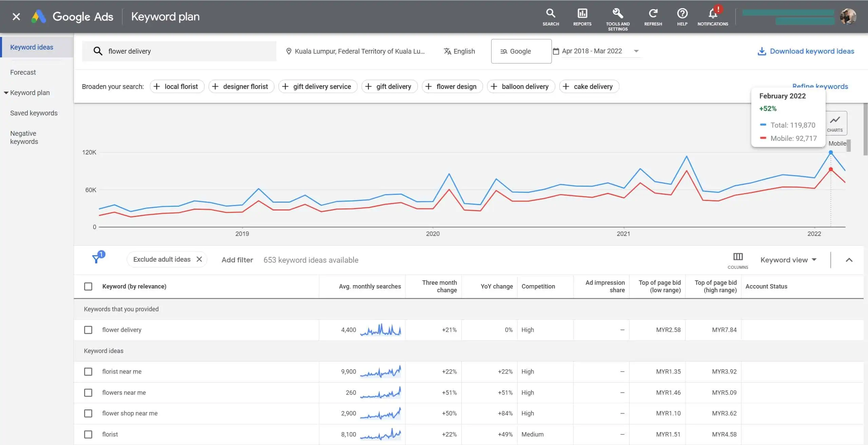Toggle the select-all keywords checkbox
868x445 pixels.
click(x=88, y=286)
